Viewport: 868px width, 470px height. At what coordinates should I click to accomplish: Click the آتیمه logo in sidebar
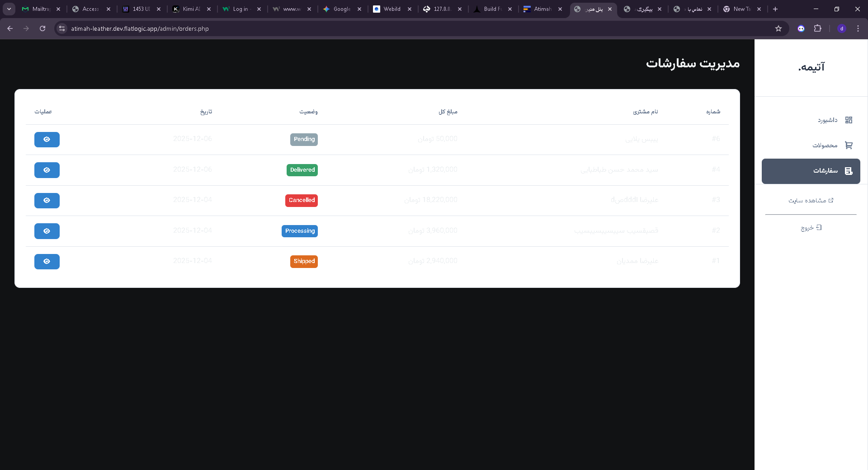point(811,67)
